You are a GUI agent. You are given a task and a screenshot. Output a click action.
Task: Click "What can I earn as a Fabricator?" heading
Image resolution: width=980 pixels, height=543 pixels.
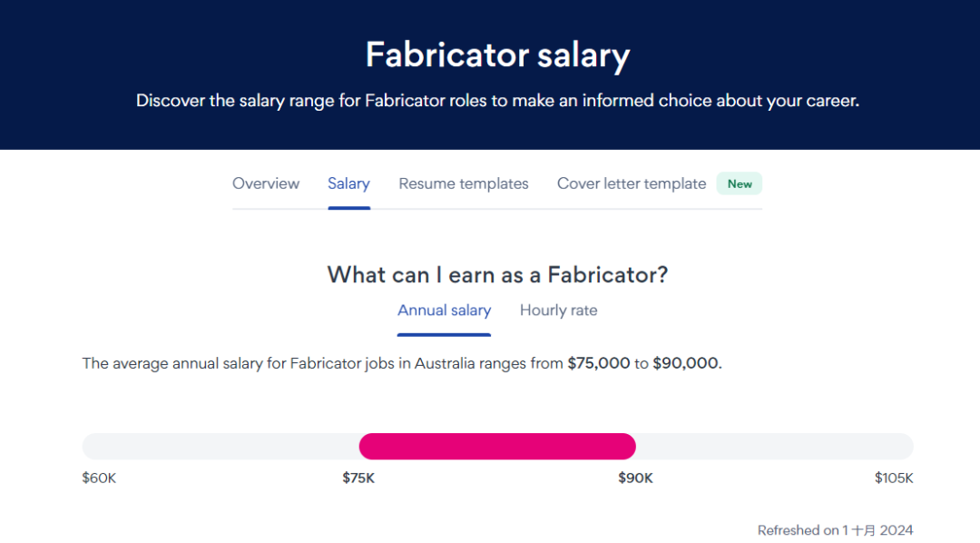coord(497,274)
